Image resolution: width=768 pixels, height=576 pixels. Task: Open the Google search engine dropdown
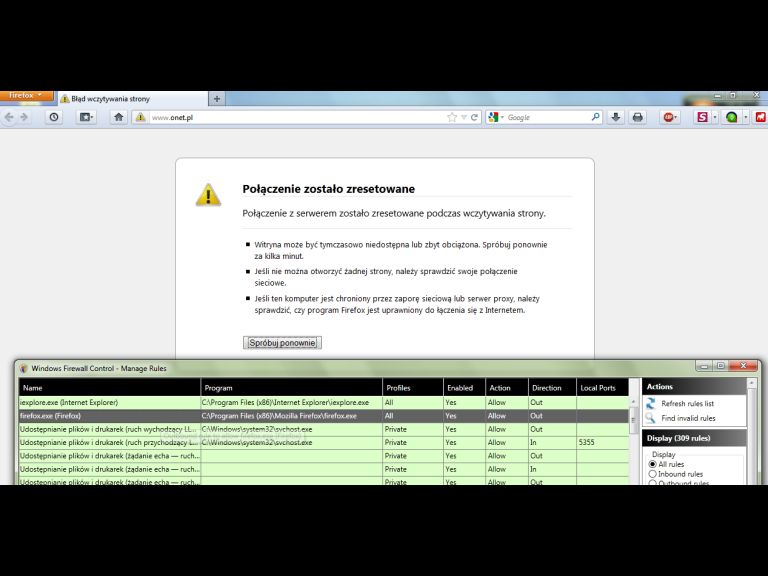pos(496,117)
